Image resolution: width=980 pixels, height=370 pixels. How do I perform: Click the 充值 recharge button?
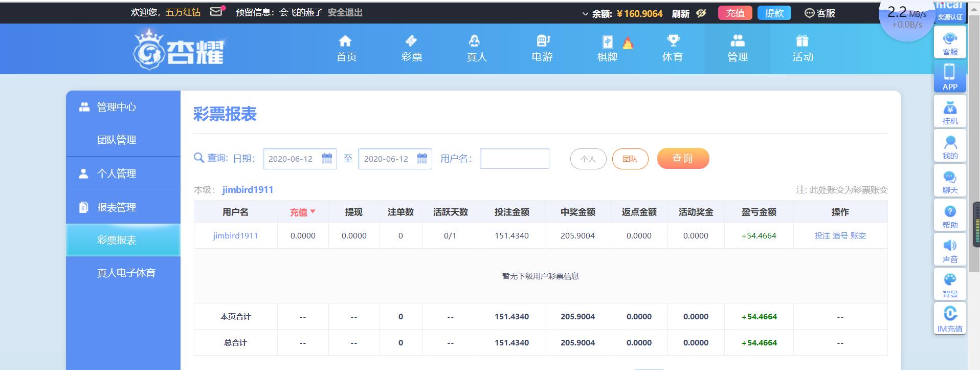[735, 13]
